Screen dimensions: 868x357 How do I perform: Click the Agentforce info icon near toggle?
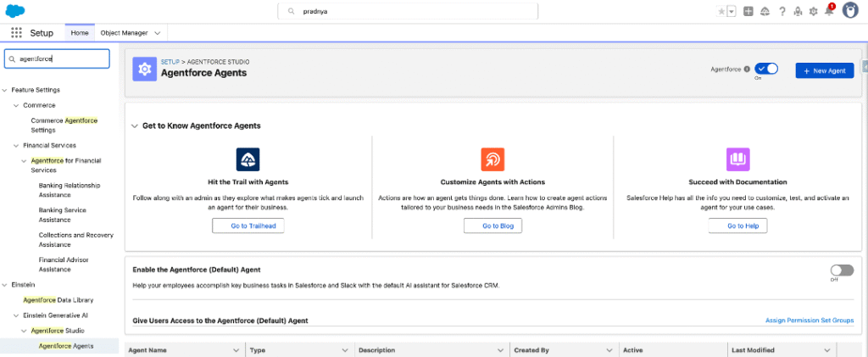748,70
